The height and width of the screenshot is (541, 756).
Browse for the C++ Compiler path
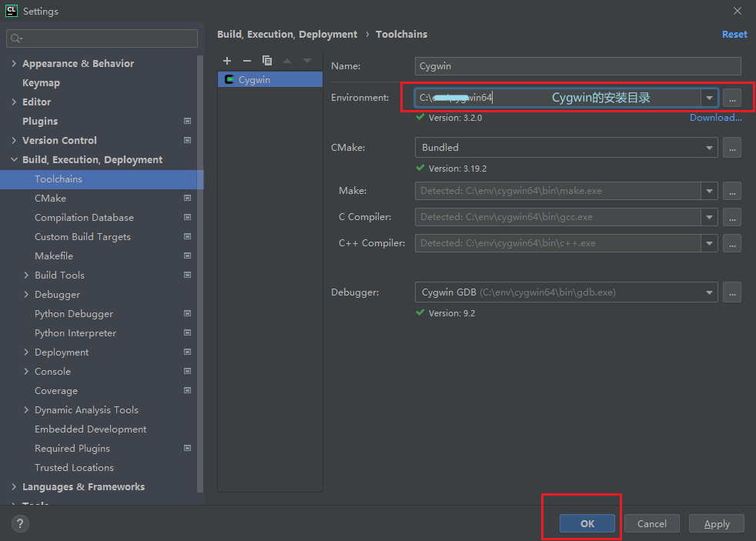point(732,243)
